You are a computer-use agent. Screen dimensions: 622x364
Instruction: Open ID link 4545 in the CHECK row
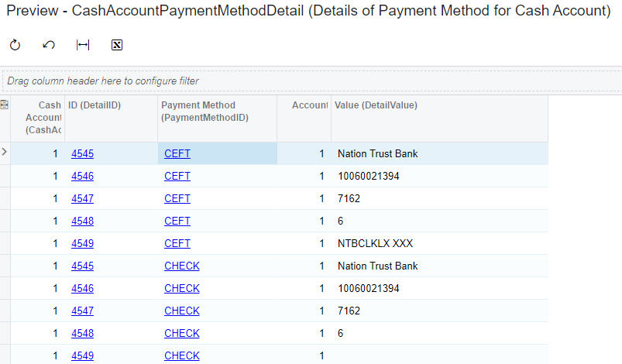pyautogui.click(x=83, y=266)
